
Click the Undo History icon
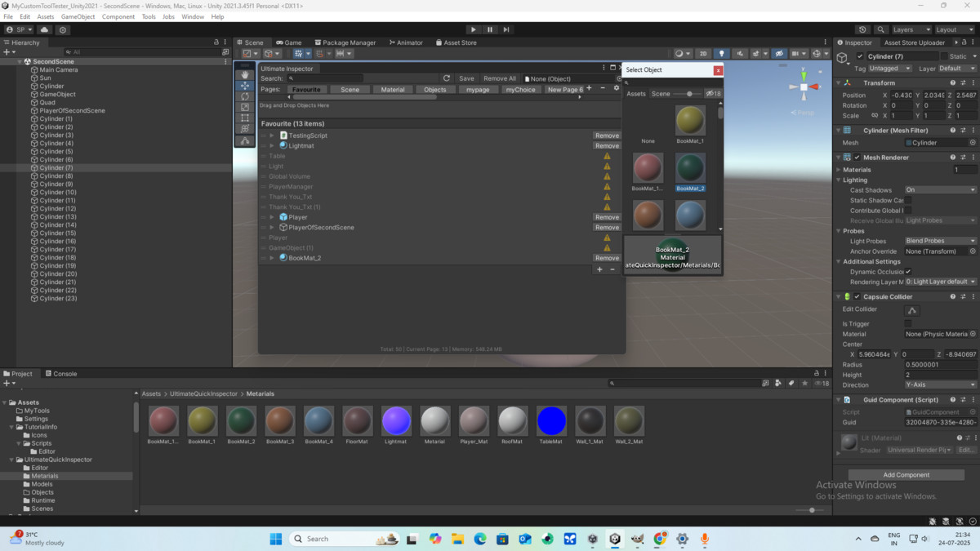coord(862,29)
